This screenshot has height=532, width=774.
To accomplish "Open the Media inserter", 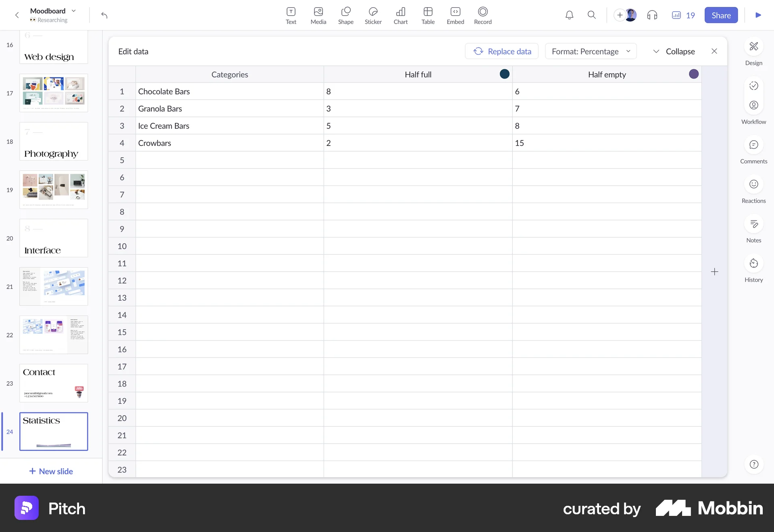I will [318, 15].
